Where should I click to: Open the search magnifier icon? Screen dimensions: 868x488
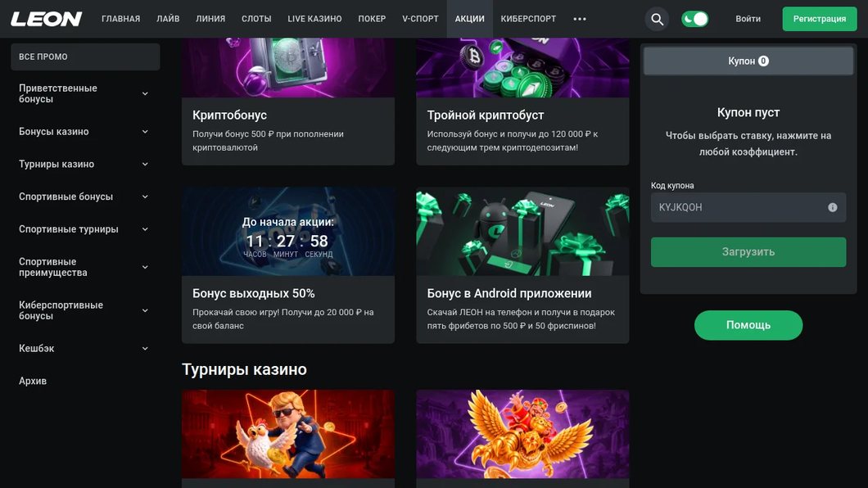point(657,19)
